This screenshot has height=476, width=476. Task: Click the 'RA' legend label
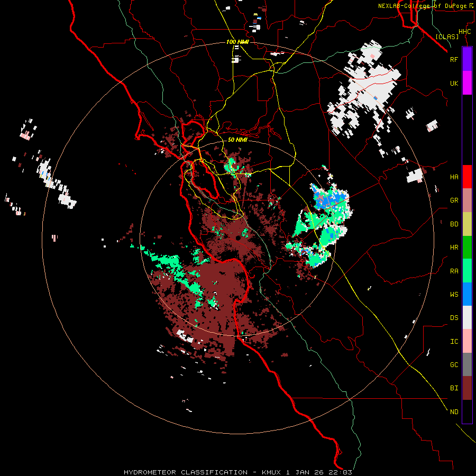pos(454,271)
